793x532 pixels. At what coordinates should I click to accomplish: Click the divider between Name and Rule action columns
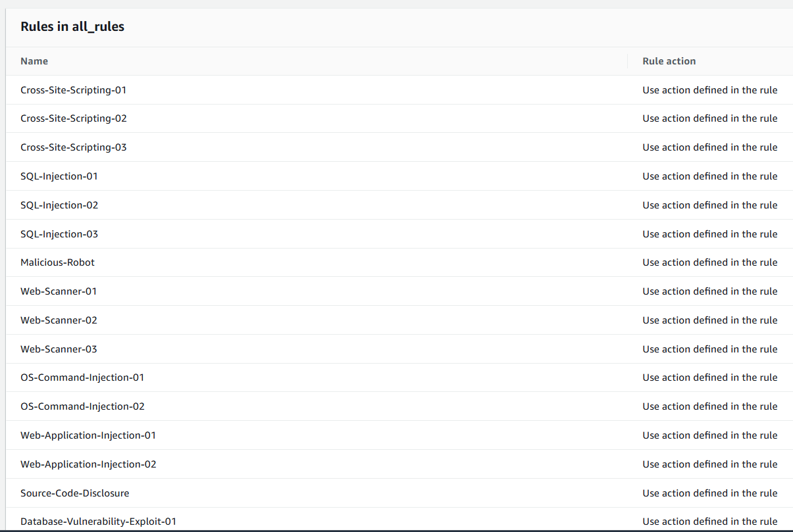pyautogui.click(x=627, y=61)
